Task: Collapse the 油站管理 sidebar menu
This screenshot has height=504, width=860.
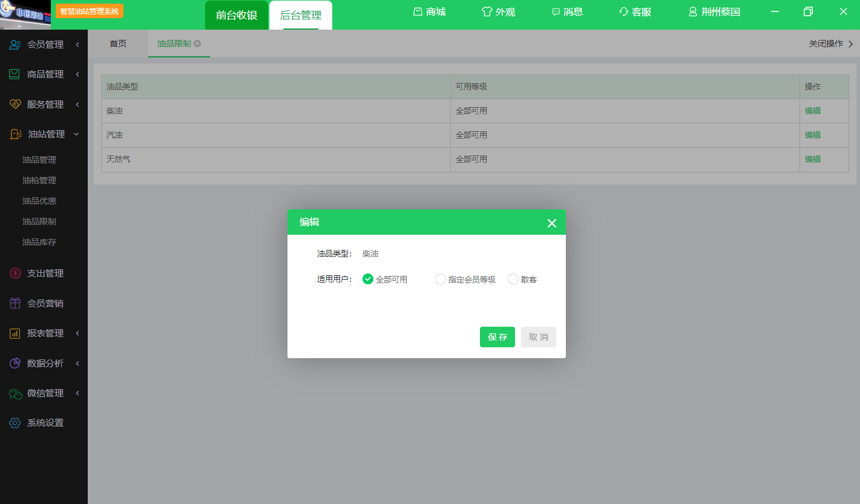Action: [44, 134]
